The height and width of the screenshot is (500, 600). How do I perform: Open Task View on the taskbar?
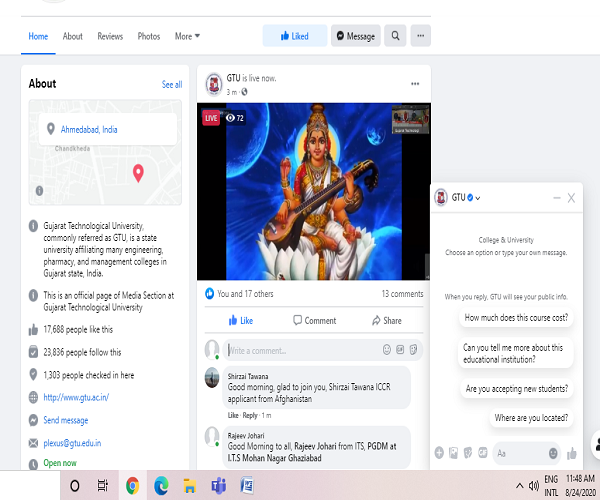[x=103, y=485]
